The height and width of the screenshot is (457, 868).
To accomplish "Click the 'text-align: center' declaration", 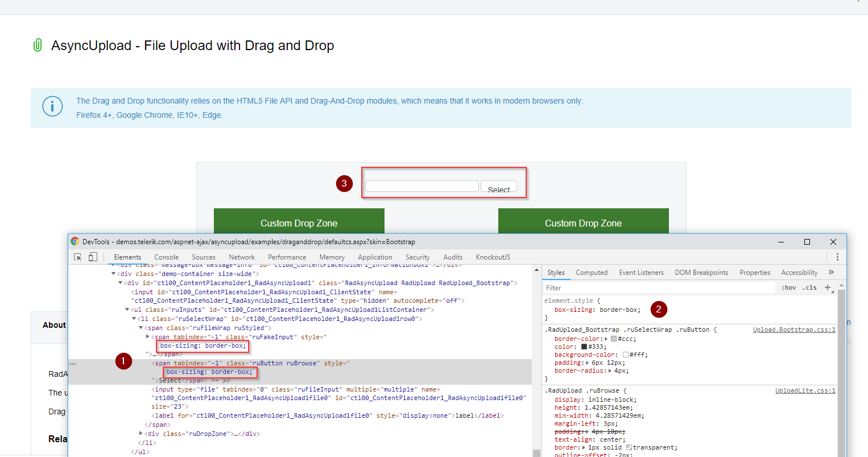I will (590, 439).
